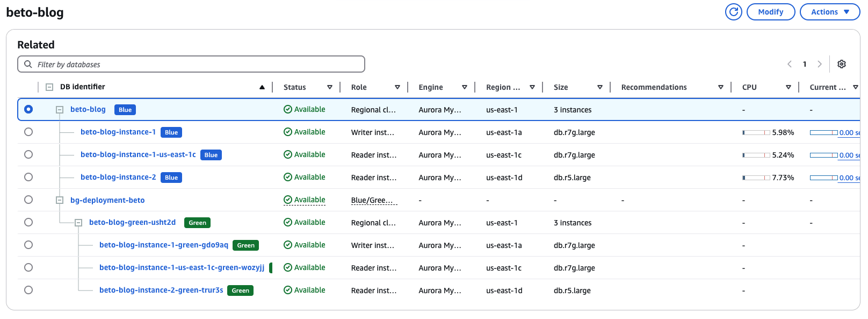Go to next page chevron

tap(820, 64)
